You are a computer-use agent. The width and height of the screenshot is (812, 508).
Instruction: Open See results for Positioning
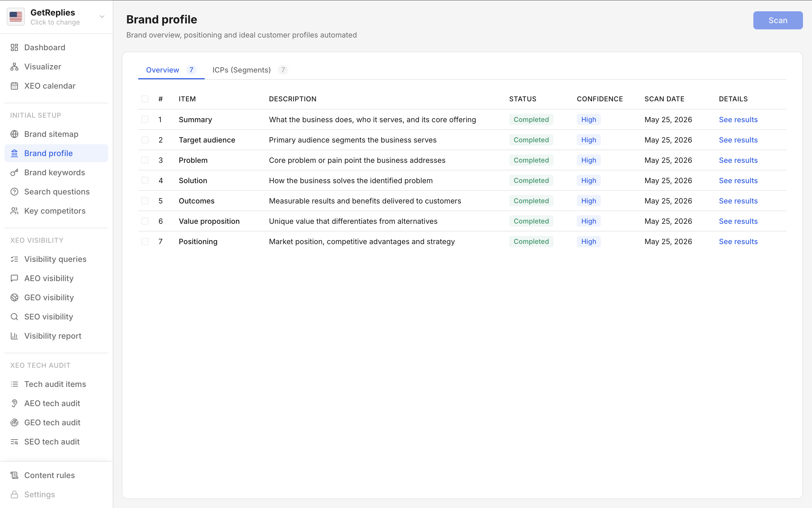point(738,242)
